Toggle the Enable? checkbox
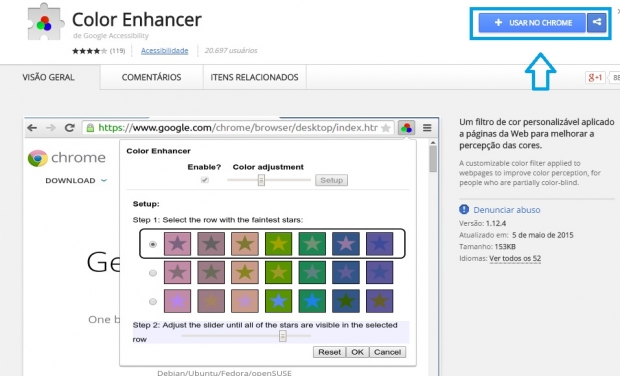The image size is (620, 376). click(204, 180)
